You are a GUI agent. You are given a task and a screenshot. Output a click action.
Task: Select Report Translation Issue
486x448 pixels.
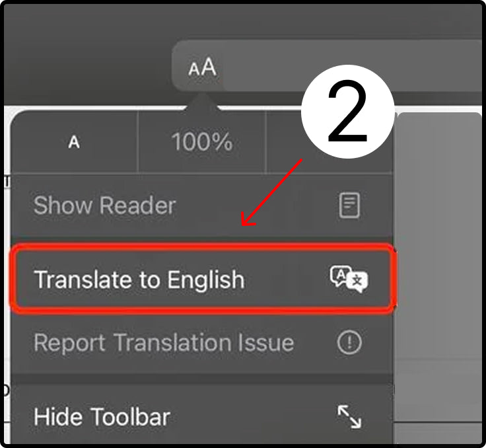tap(163, 342)
